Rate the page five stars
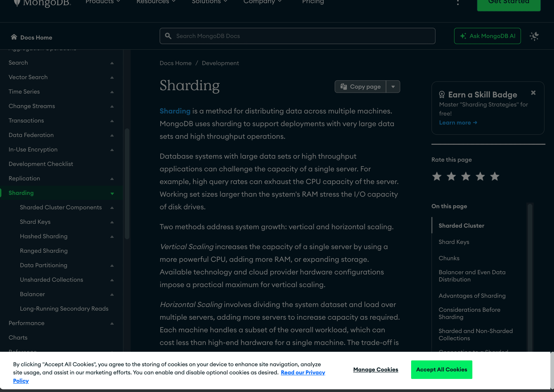The image size is (554, 392). pyautogui.click(x=495, y=176)
